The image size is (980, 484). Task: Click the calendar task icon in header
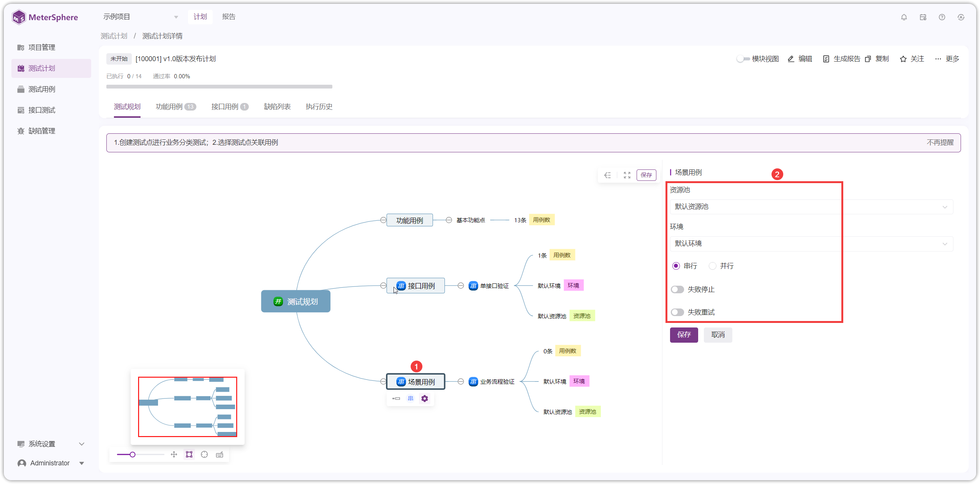pos(923,17)
